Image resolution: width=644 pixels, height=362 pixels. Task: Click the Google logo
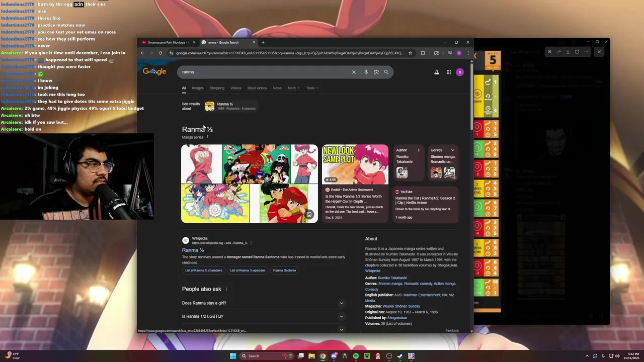tap(154, 71)
